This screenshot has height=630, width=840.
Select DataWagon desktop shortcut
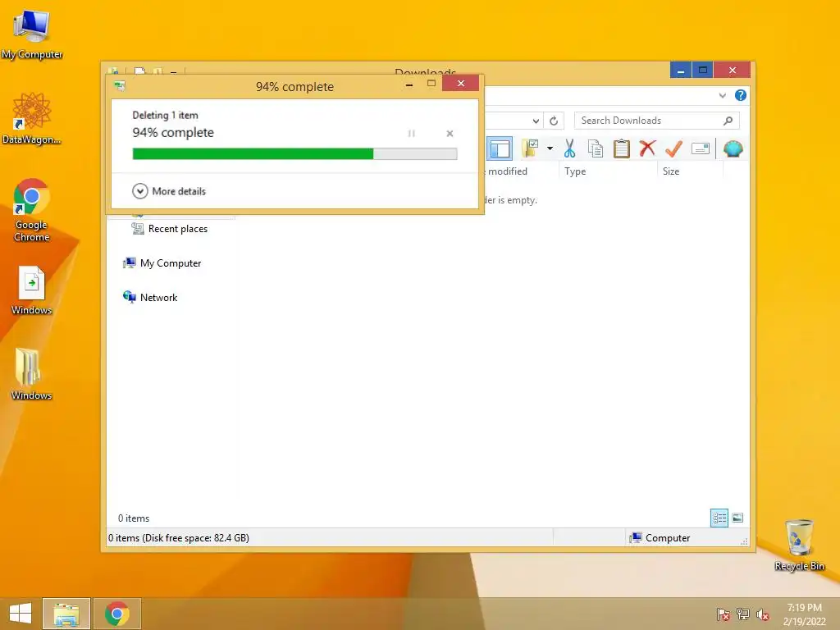[x=32, y=119]
